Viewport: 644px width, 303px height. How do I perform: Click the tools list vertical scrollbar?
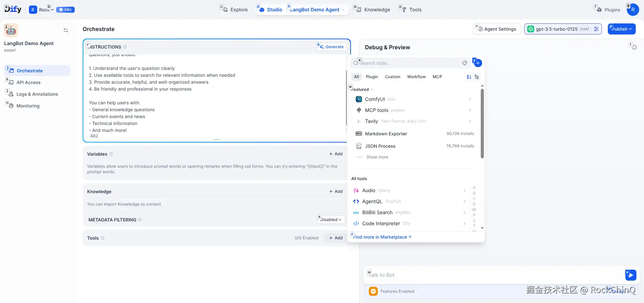482,123
